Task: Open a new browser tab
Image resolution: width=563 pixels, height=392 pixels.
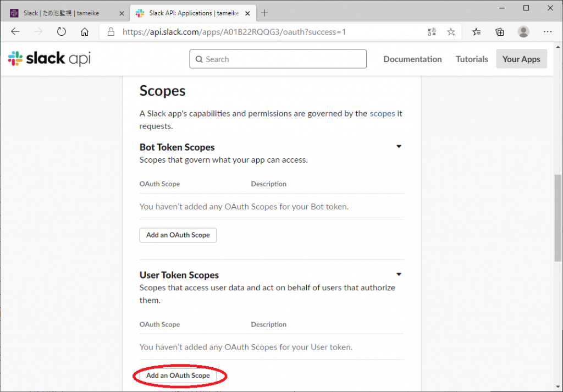Action: coord(265,13)
